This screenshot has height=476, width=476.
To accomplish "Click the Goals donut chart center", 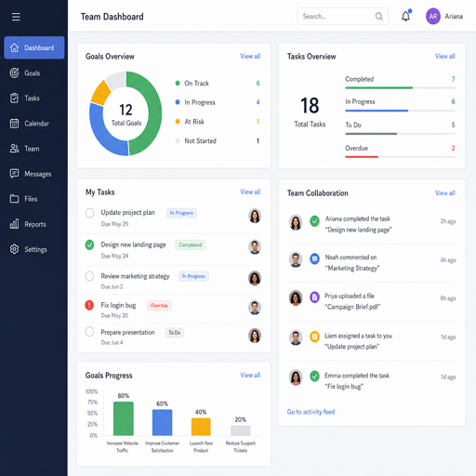I will point(126,113).
